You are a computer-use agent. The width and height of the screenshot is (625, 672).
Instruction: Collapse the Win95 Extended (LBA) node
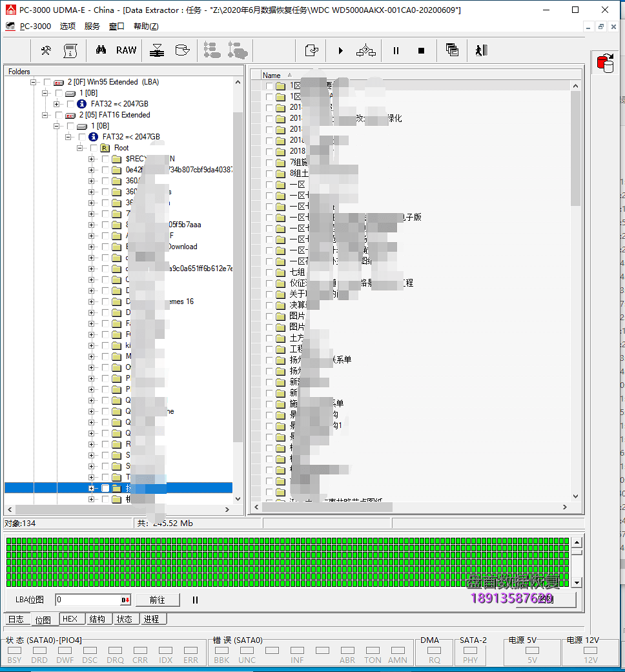point(33,82)
